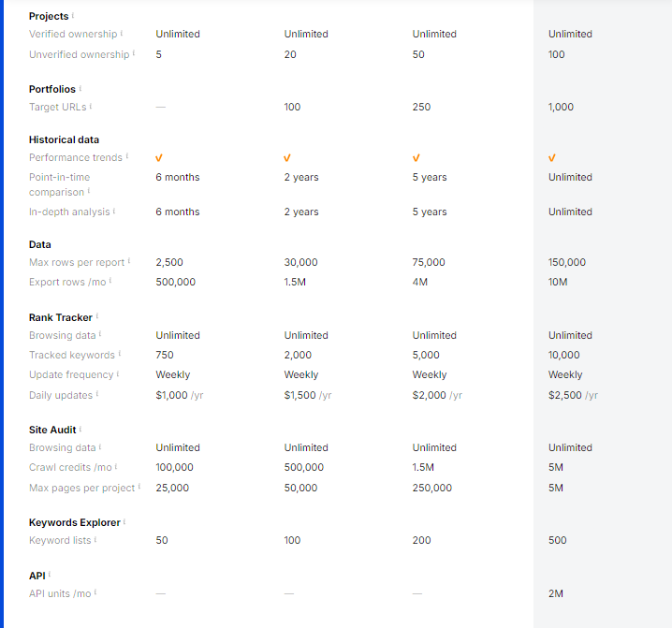This screenshot has width=672, height=628.
Task: Click the info icon next to Projects
Action: point(73,16)
